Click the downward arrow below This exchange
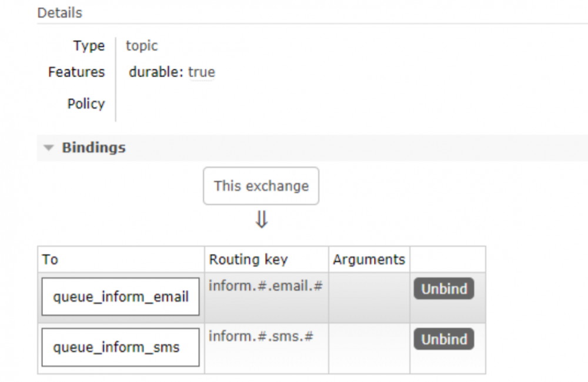 [x=261, y=220]
